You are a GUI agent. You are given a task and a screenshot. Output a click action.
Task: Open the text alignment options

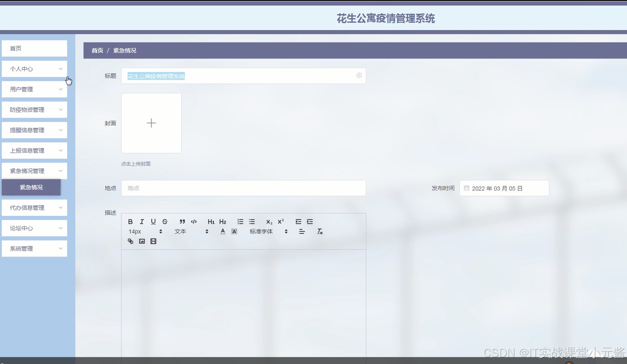(x=302, y=231)
